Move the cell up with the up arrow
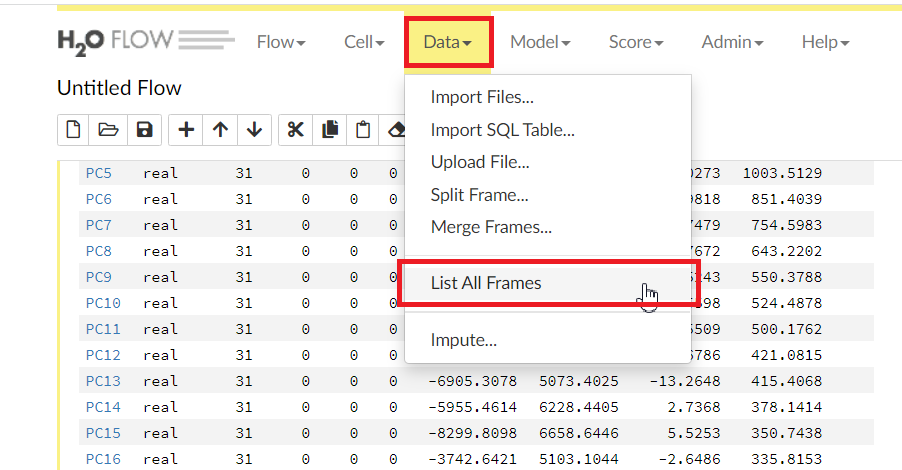 click(220, 129)
